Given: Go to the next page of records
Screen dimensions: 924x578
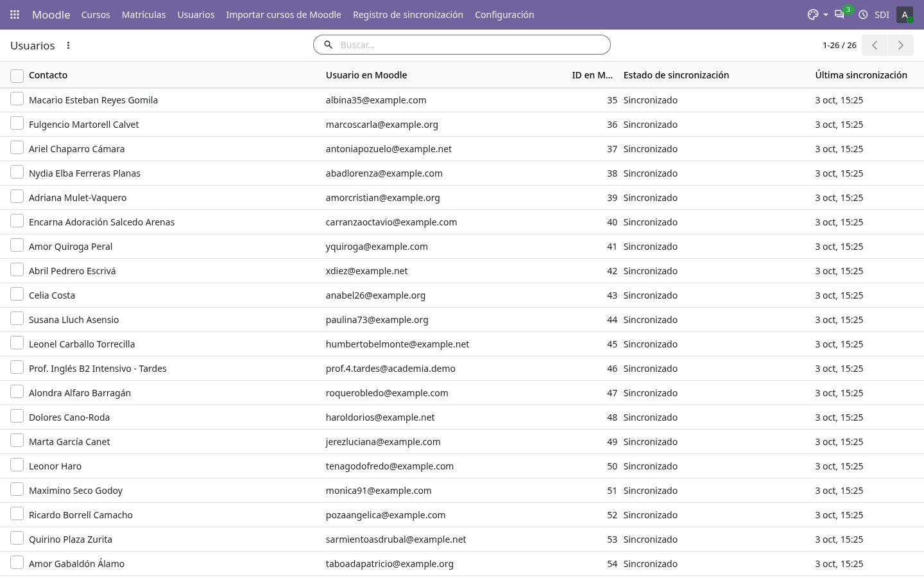Looking at the screenshot, I should (x=900, y=45).
